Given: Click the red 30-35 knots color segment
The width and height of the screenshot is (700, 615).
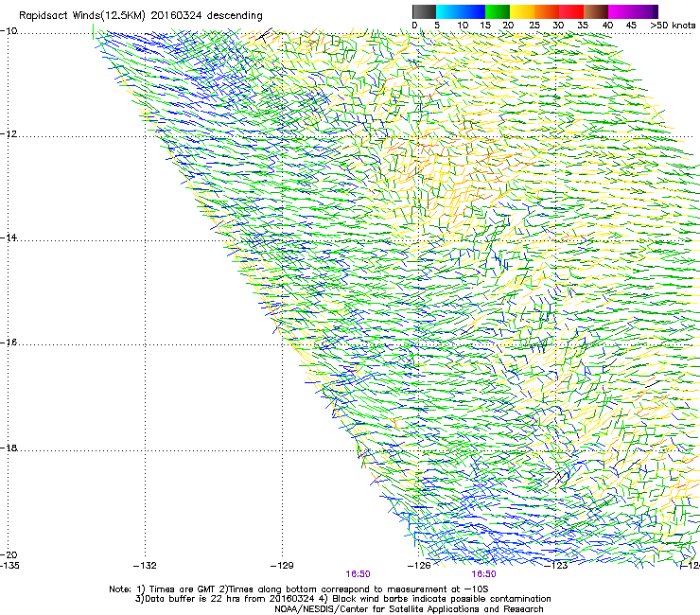Looking at the screenshot, I should [x=571, y=11].
